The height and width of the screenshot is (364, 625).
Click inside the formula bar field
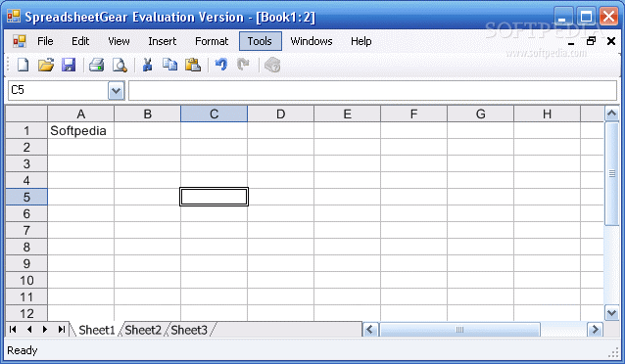(x=372, y=90)
